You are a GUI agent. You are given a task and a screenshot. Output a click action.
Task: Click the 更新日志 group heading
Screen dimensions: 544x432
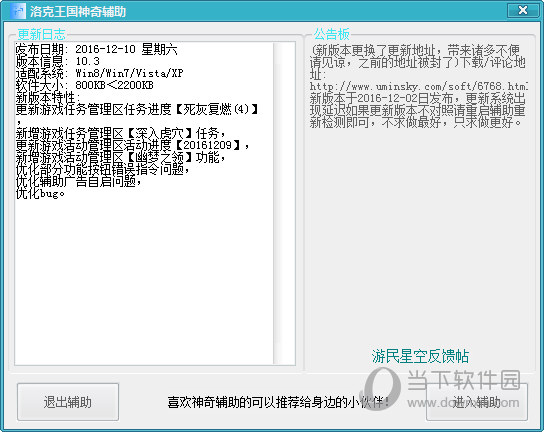pos(42,34)
